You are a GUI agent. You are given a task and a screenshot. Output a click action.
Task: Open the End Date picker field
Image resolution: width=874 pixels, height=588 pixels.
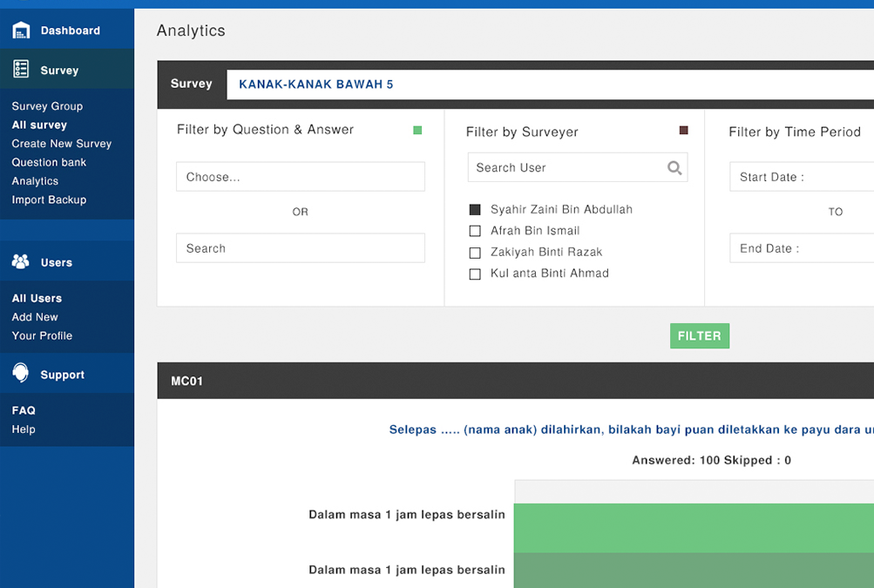802,248
